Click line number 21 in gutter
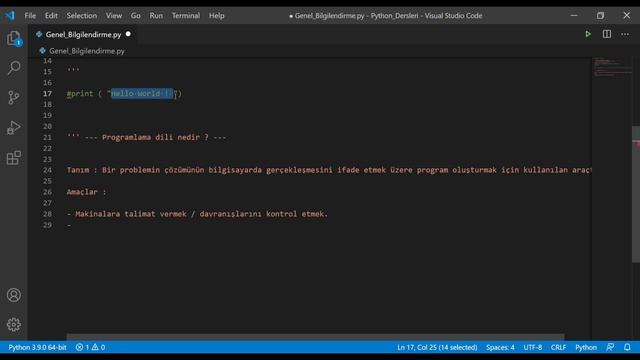This screenshot has width=640, height=360. [x=47, y=137]
